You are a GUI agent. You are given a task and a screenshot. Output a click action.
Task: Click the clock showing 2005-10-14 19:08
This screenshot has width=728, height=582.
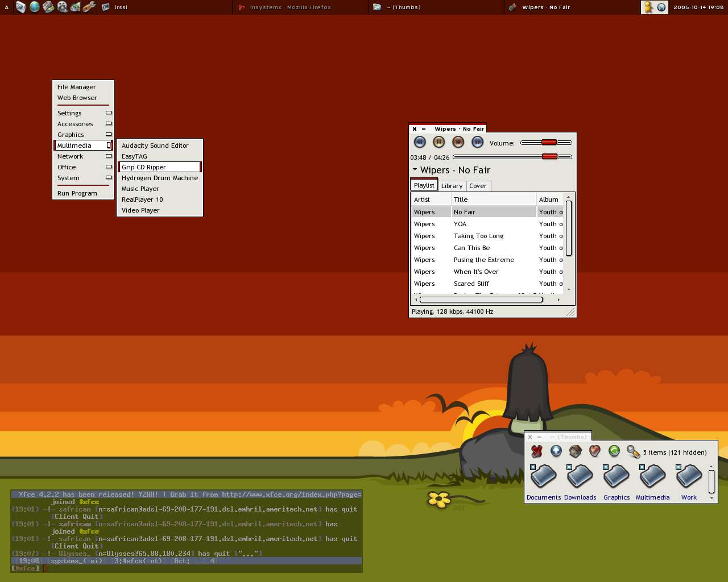698,7
